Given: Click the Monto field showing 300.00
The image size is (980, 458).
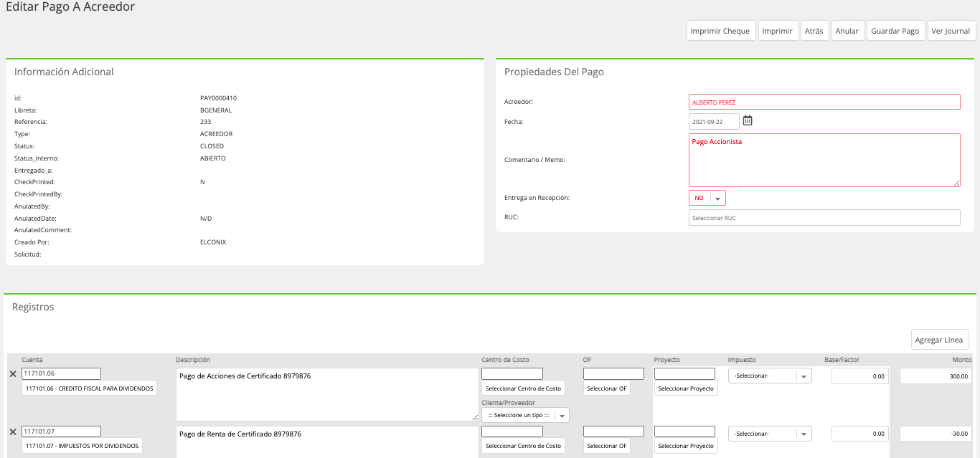Looking at the screenshot, I should click(936, 376).
